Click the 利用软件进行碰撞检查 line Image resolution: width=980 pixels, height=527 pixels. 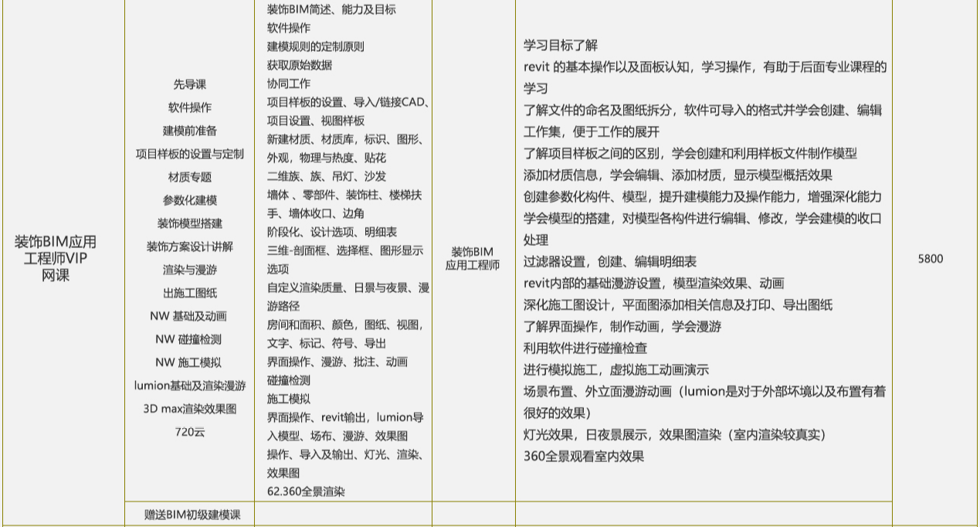click(x=585, y=348)
